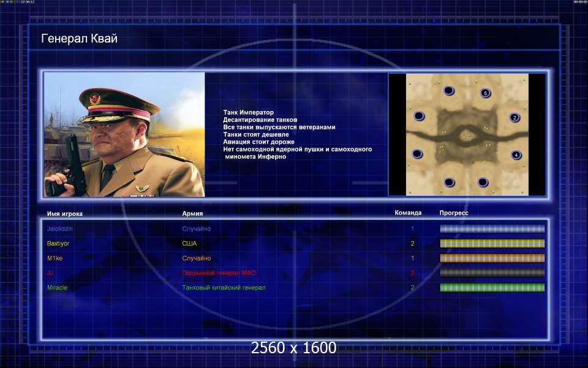Click Baxtiyor's yellow progress bar

[492, 243]
